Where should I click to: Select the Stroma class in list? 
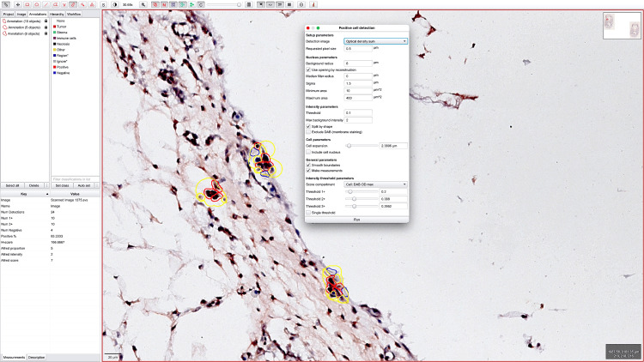[61, 33]
